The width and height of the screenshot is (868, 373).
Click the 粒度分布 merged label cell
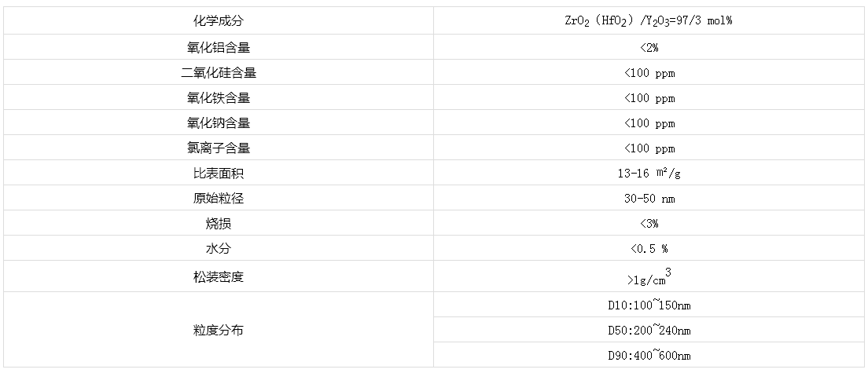coord(219,331)
